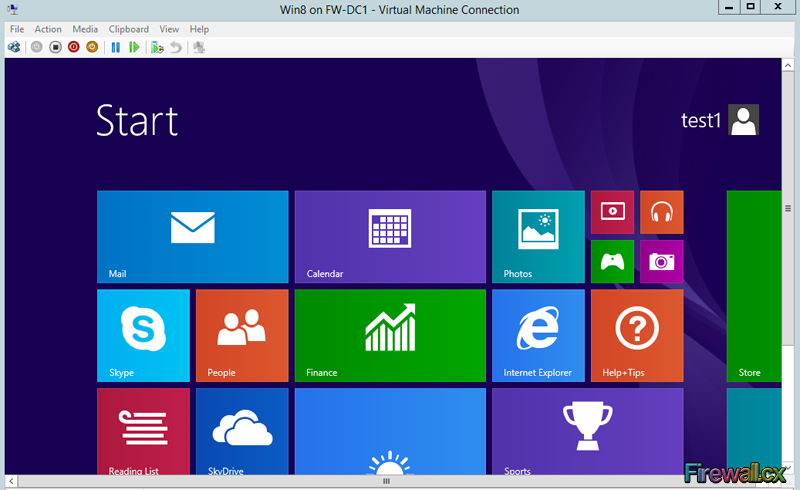Launch the Games controller tile
Screen dimensions: 800x490
click(612, 261)
